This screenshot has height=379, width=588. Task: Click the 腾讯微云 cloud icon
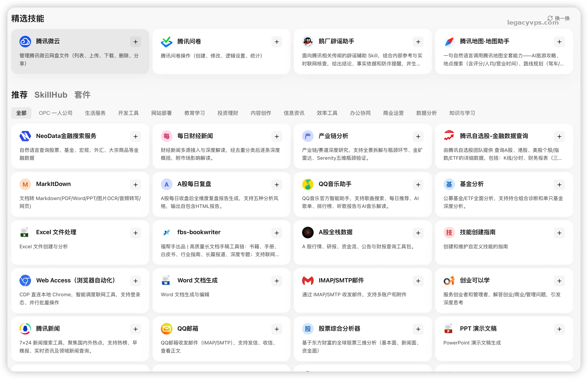click(x=25, y=42)
